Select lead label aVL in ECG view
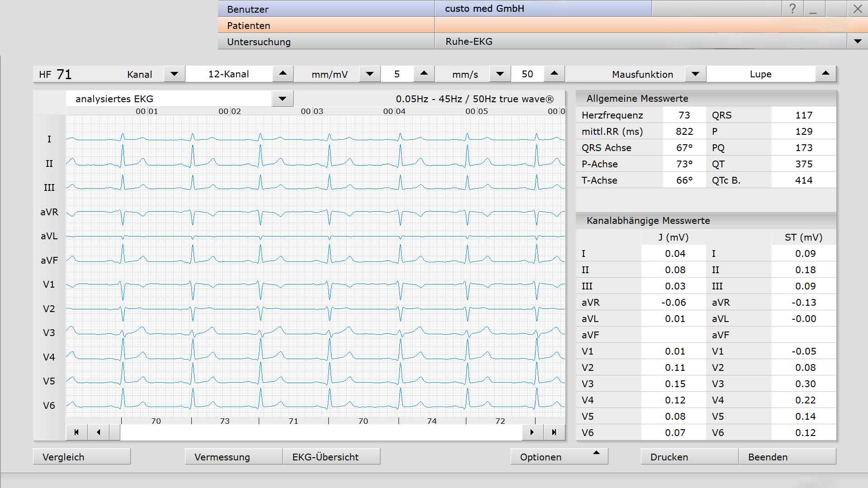This screenshot has height=488, width=868. point(49,236)
